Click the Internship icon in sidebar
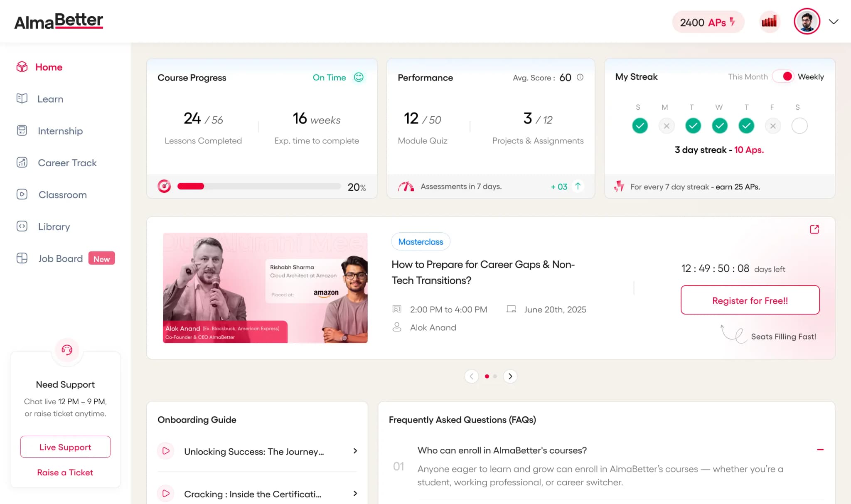Viewport: 851px width, 504px height. coord(22,130)
